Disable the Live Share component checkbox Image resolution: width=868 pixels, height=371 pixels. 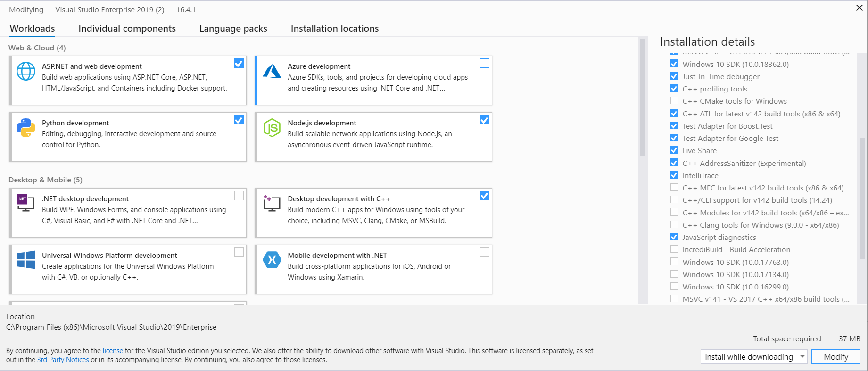tap(674, 150)
